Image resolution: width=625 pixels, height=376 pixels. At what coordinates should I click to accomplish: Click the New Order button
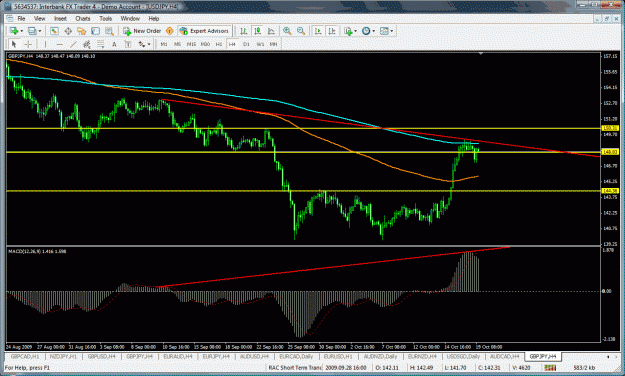pyautogui.click(x=142, y=31)
